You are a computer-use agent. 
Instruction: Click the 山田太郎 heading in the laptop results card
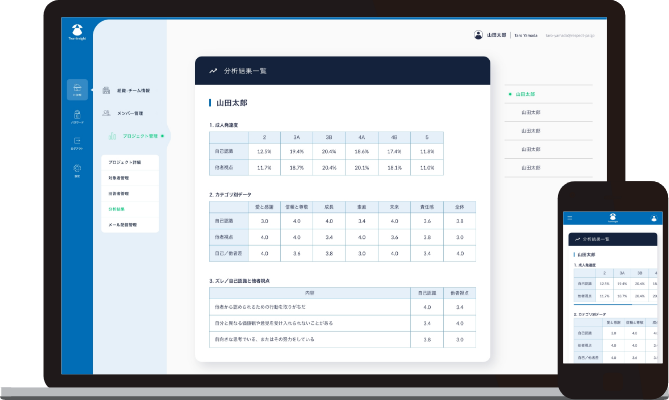point(232,103)
